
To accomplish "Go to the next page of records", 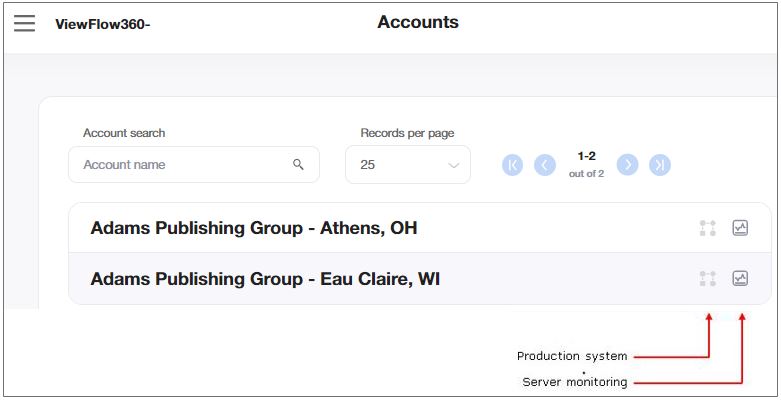I will 627,165.
